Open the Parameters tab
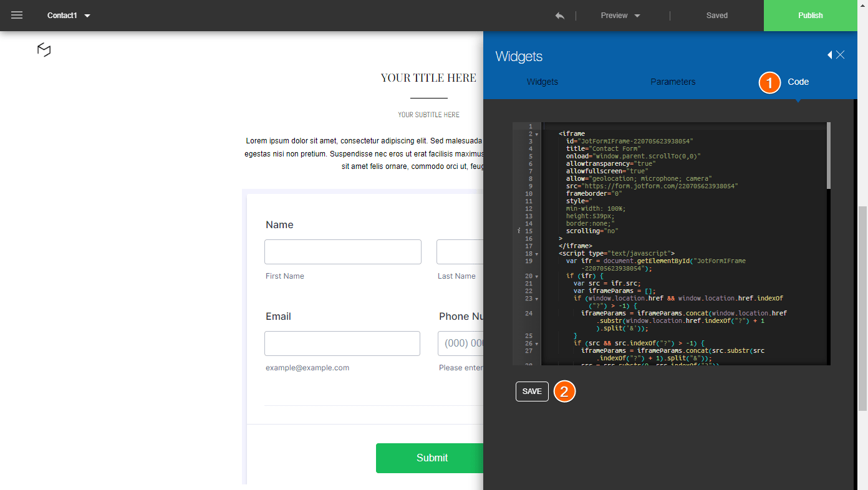868x490 pixels. click(673, 82)
